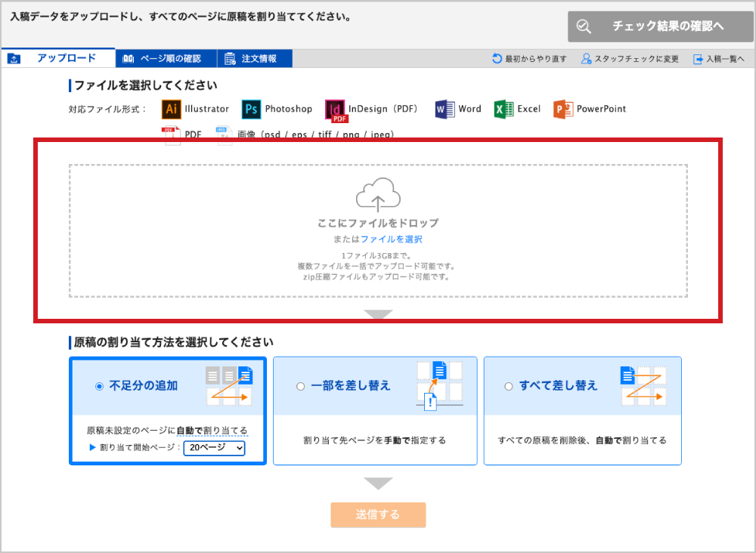
Task: Click 最初からやり直す to restart
Action: [x=529, y=59]
